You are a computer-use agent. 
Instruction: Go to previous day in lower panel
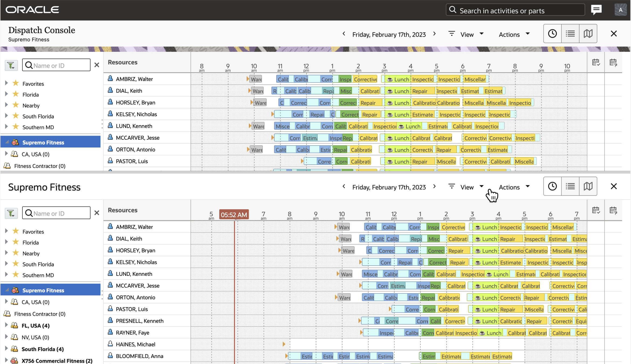[x=344, y=186]
